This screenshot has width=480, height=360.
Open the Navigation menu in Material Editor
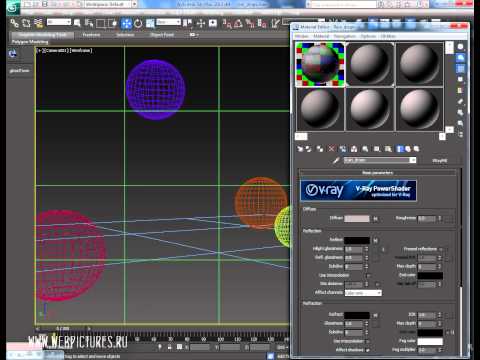(x=345, y=36)
